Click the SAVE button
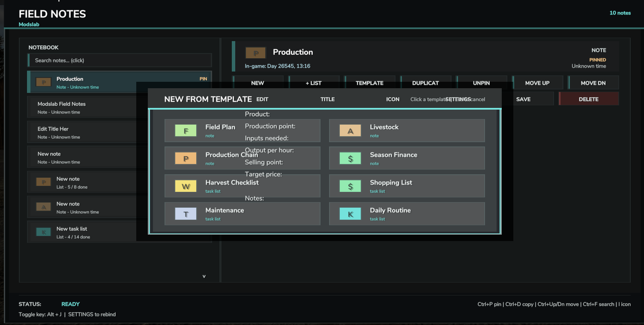The width and height of the screenshot is (644, 325). [x=523, y=99]
